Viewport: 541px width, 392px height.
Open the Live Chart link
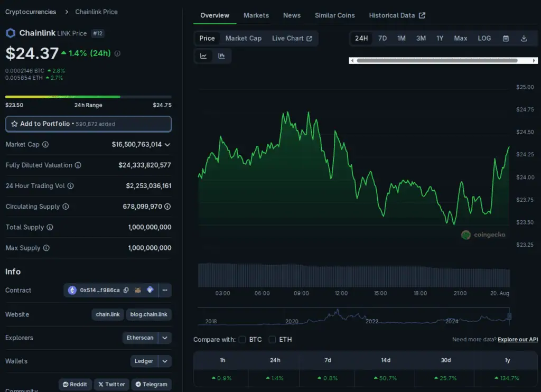click(292, 39)
